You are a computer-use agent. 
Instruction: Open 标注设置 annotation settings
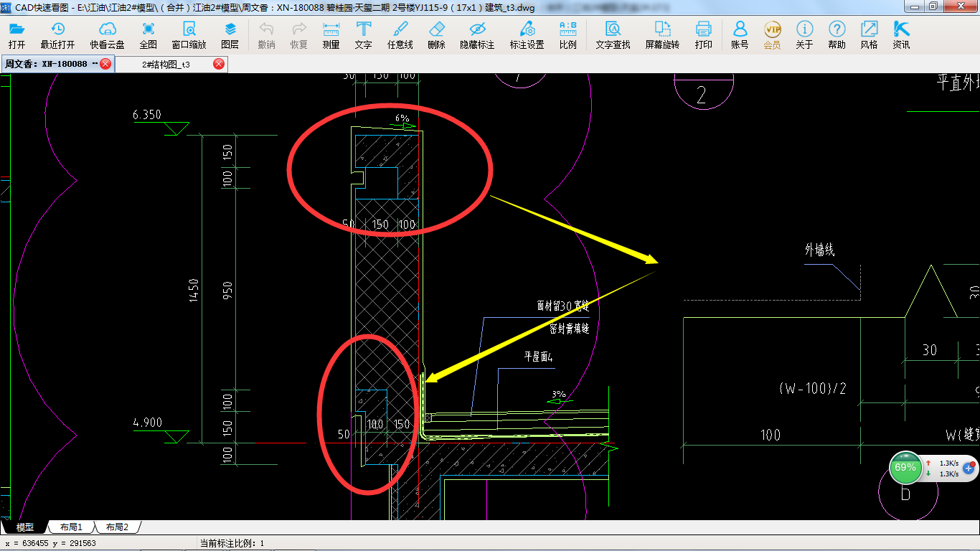pyautogui.click(x=527, y=35)
